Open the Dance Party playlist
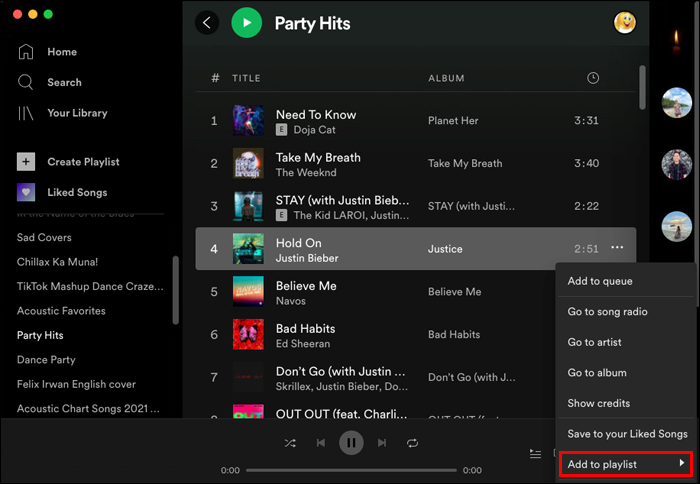 pos(46,360)
